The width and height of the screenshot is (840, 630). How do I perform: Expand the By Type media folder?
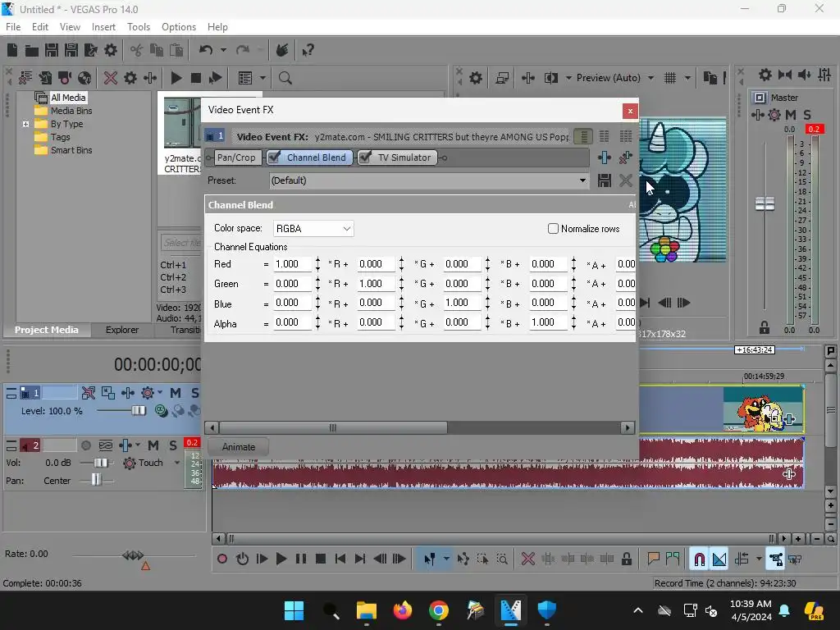(x=25, y=125)
